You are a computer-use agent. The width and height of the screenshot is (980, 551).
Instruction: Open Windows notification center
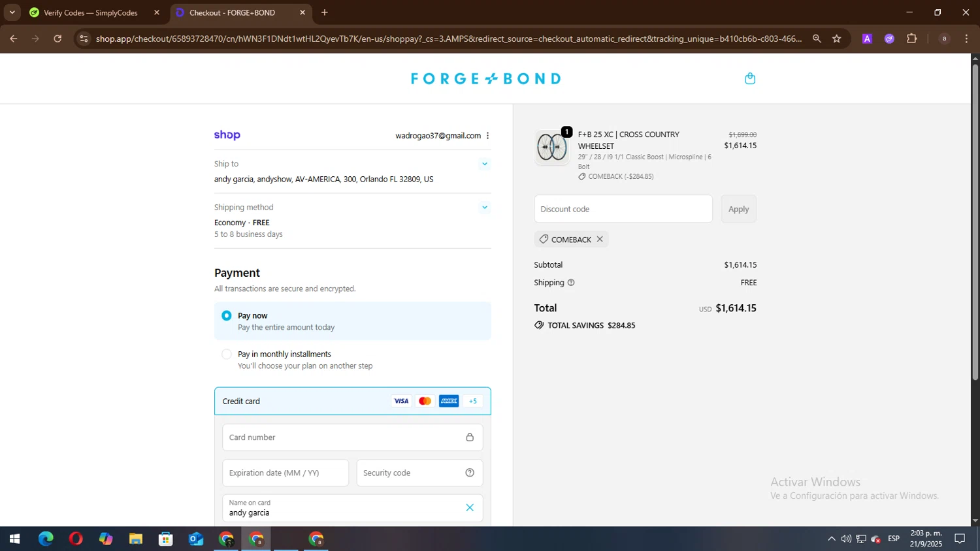click(x=960, y=539)
